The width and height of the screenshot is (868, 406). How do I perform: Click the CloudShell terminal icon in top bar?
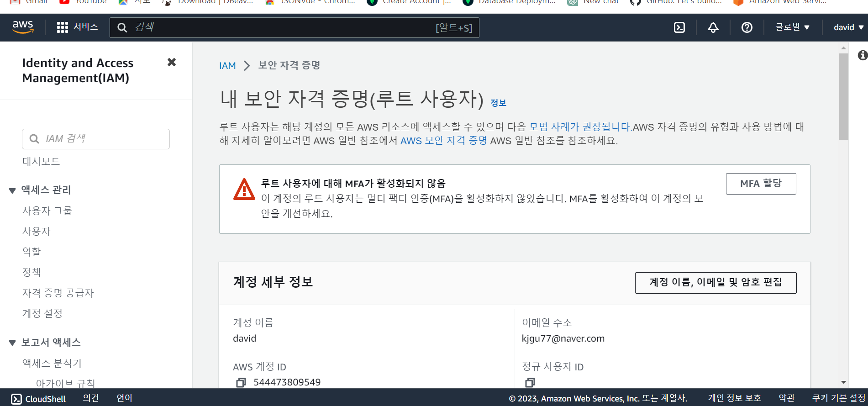679,27
